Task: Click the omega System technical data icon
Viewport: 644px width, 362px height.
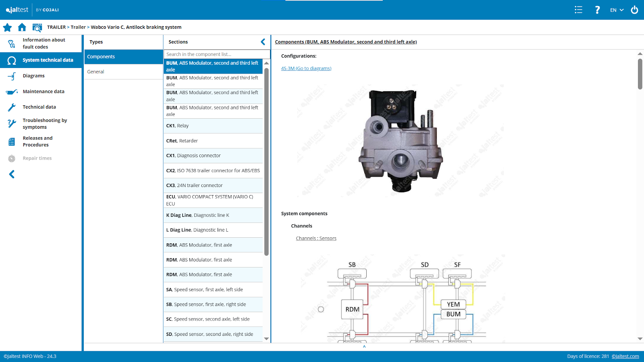Action: coord(12,60)
